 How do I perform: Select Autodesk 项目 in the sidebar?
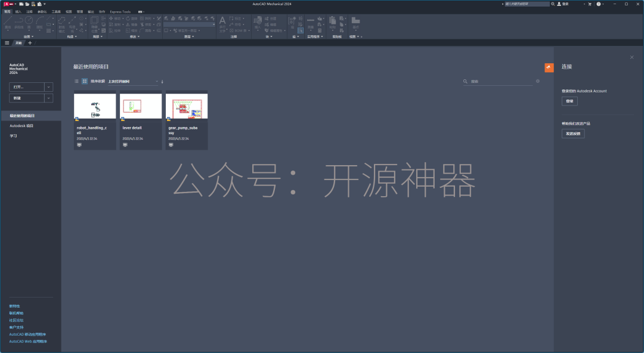click(21, 126)
